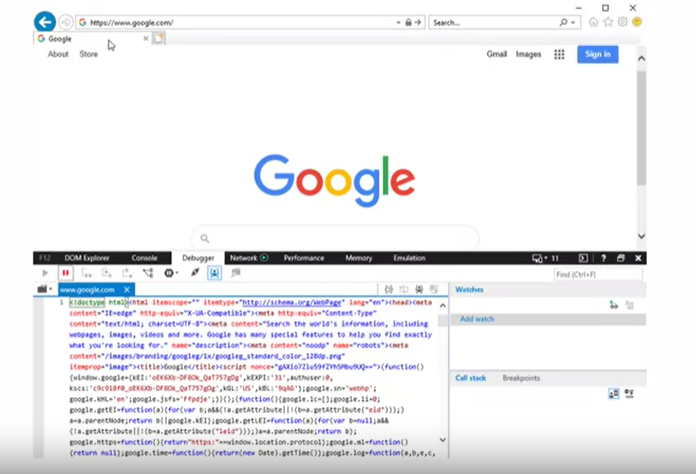This screenshot has height=474, width=696.
Task: Click the blue Sign in button
Action: 597,55
